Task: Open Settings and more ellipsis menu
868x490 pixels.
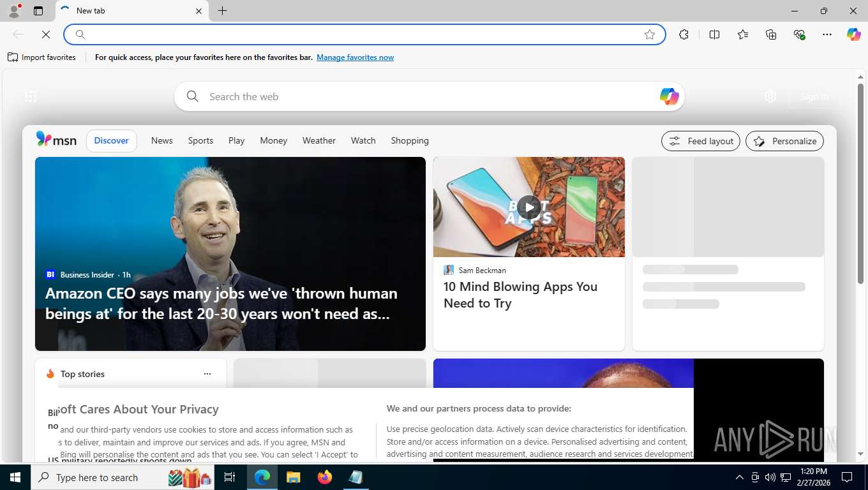Action: (x=827, y=34)
